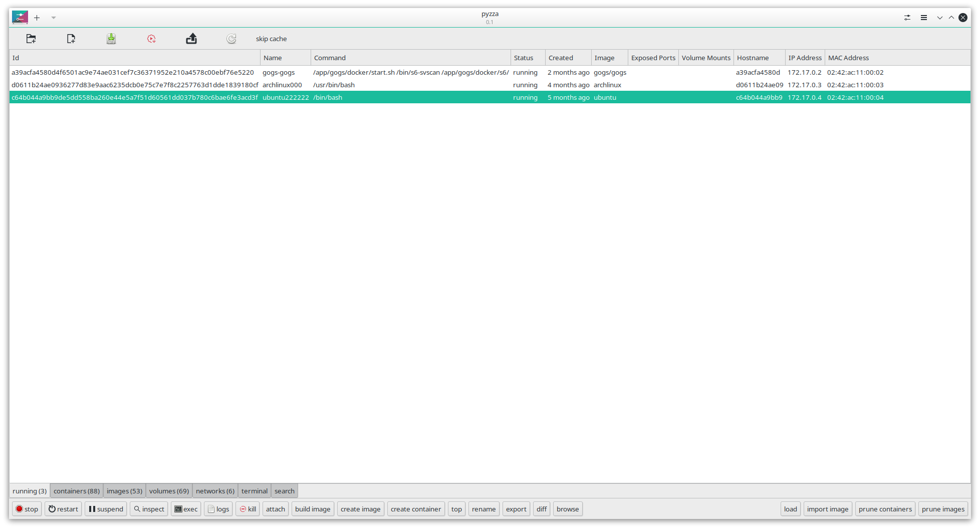Click the create container button
The height and width of the screenshot is (529, 980).
416,509
